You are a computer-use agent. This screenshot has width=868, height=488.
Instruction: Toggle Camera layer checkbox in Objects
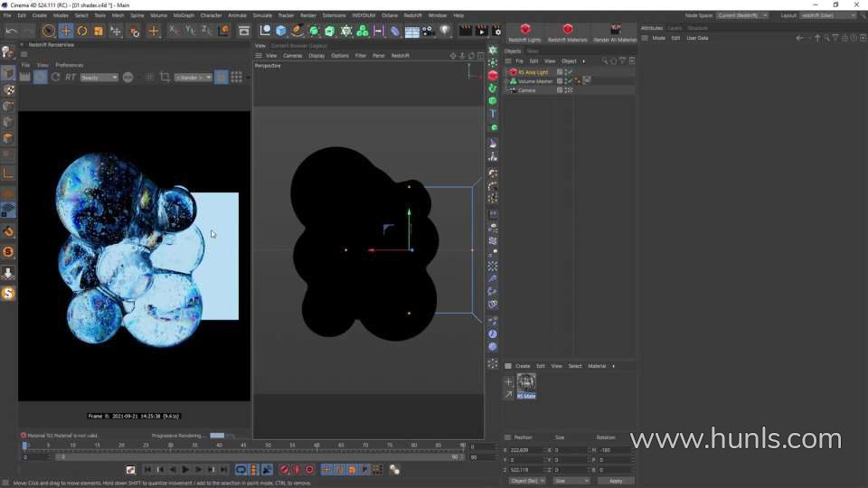pyautogui.click(x=561, y=90)
